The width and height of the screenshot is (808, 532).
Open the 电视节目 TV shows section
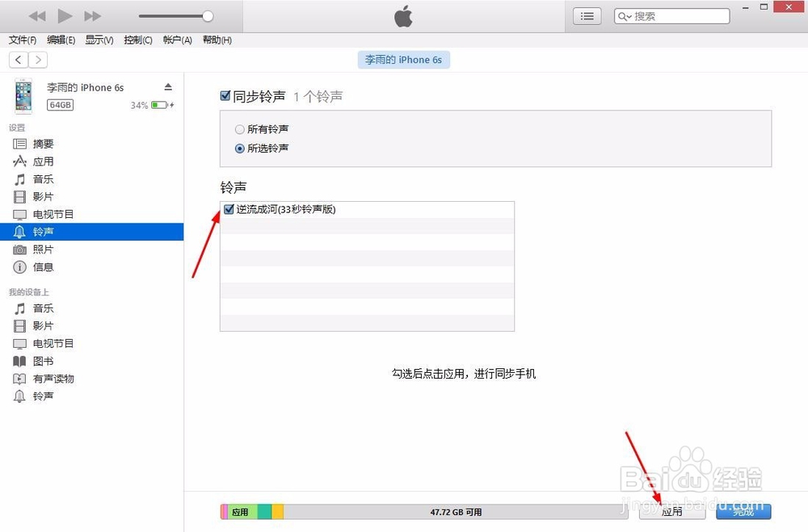click(50, 214)
